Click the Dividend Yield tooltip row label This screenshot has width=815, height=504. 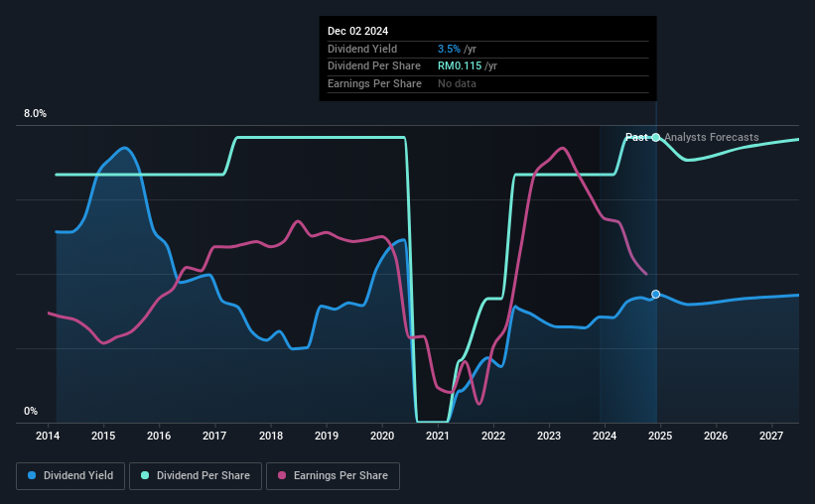pyautogui.click(x=362, y=49)
